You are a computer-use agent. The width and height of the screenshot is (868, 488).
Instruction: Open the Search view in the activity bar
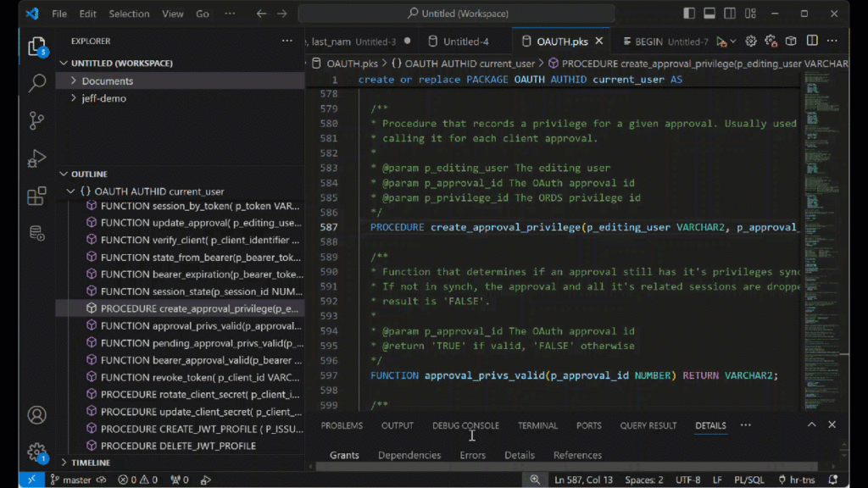click(35, 84)
